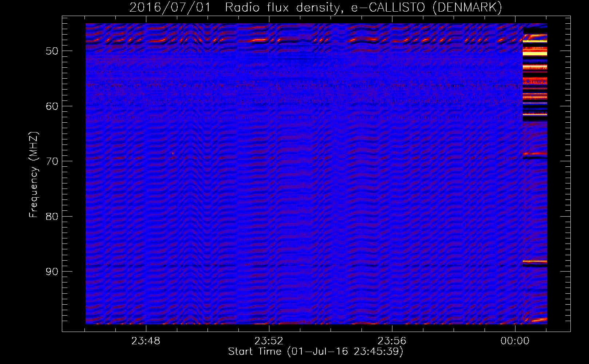Click the red line near 69 MHz after 00:00
The image size is (589, 364).
[535, 154]
